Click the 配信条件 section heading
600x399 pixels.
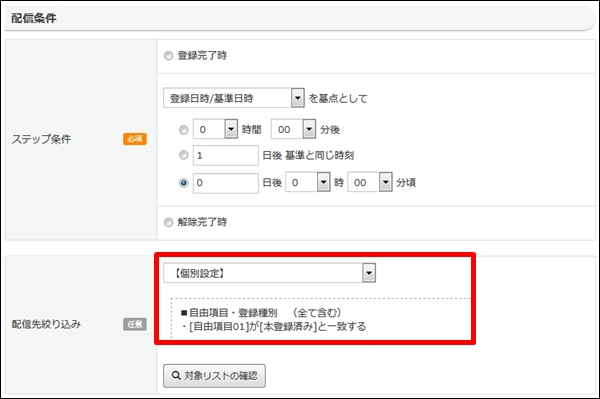(34, 18)
